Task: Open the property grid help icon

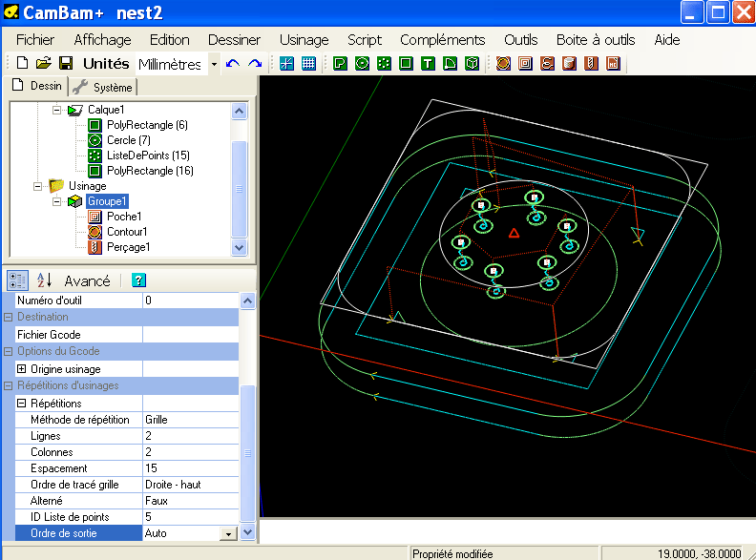Action: tap(138, 280)
